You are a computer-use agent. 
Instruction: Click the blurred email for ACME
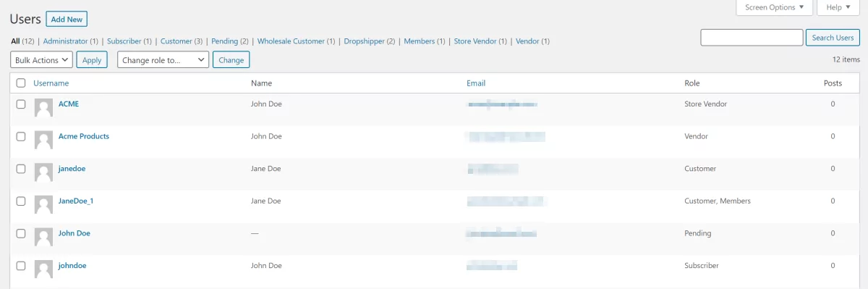pyautogui.click(x=503, y=104)
